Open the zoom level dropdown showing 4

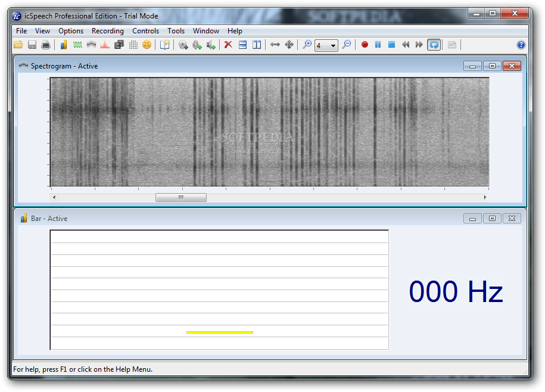pos(326,45)
